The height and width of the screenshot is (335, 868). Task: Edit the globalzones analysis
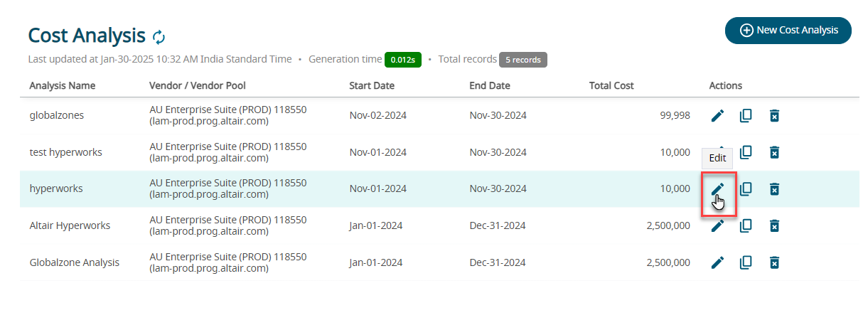[x=718, y=115]
